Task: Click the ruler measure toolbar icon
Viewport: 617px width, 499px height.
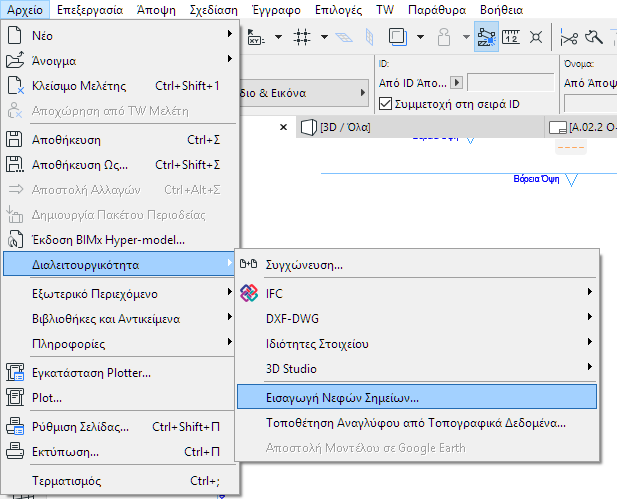Action: [511, 37]
